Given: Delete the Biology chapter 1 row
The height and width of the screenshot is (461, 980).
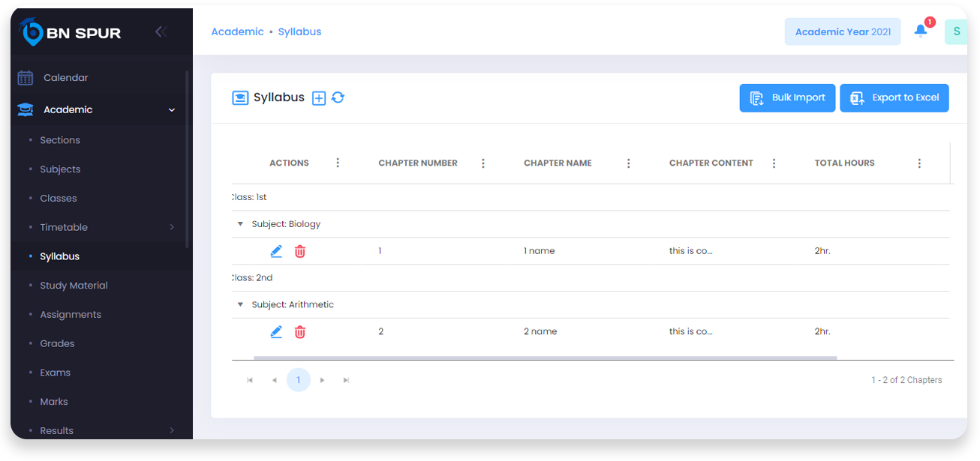Looking at the screenshot, I should 300,251.
